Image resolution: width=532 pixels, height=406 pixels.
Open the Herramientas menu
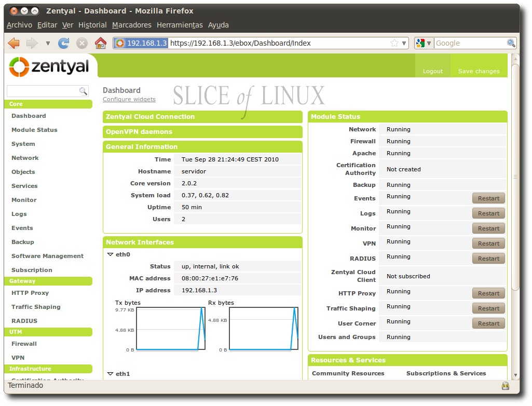coord(180,25)
